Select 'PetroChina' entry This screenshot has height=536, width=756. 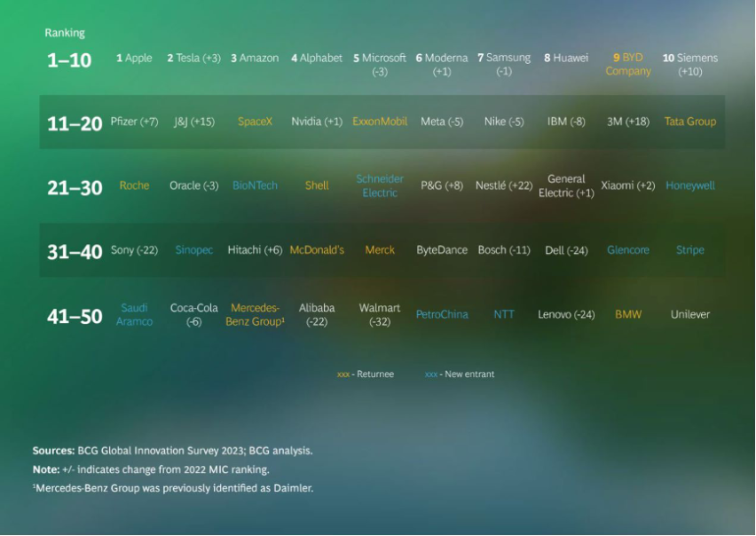tap(442, 315)
